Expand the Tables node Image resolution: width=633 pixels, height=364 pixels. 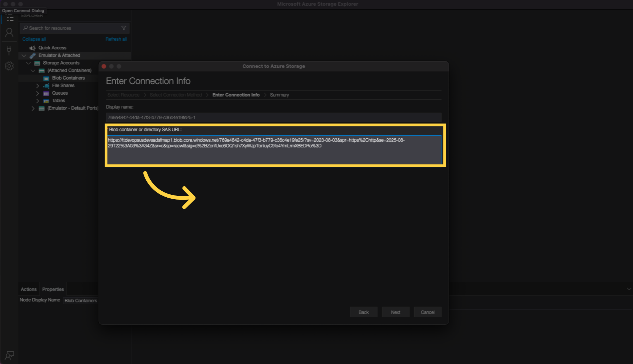37,101
